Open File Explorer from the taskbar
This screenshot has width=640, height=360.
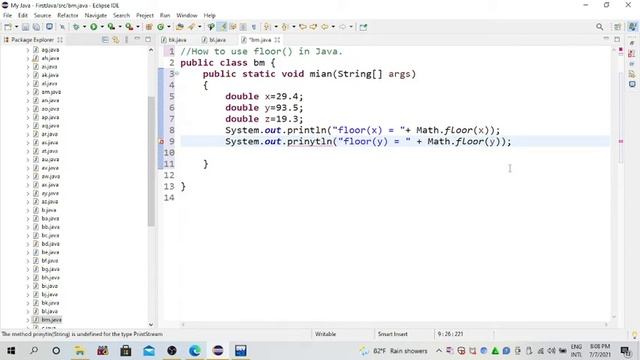click(79, 351)
